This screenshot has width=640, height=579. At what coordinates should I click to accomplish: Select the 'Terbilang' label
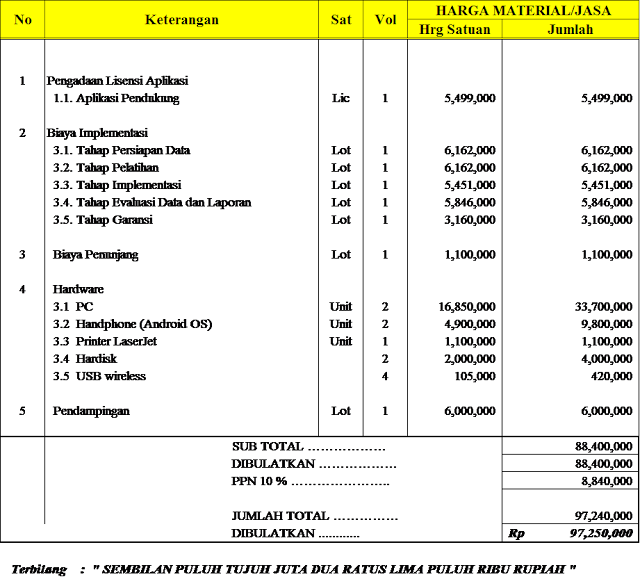coord(39,569)
